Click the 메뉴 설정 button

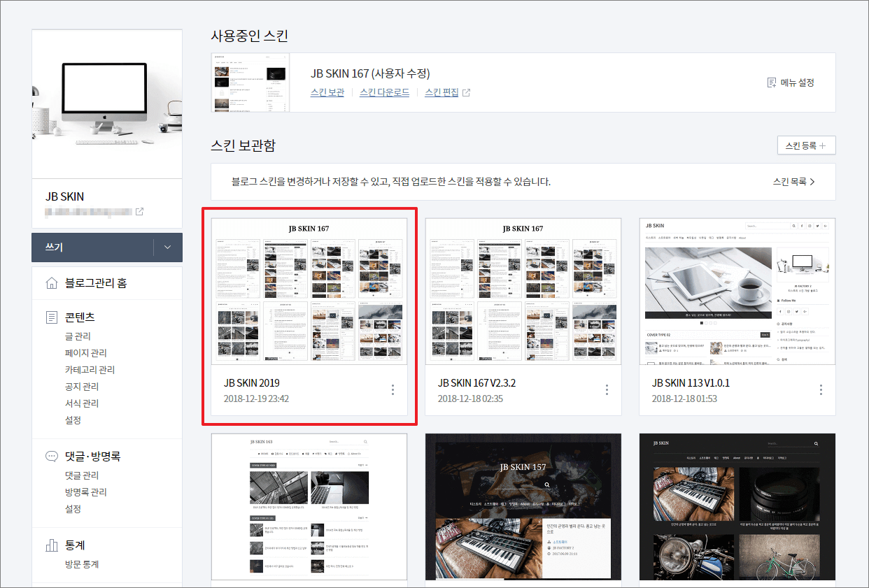pyautogui.click(x=791, y=83)
